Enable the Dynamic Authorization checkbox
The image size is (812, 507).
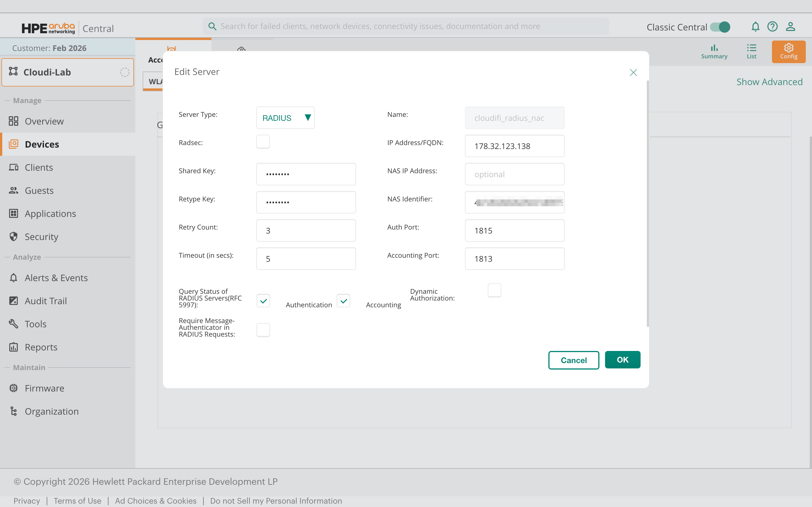click(x=494, y=290)
